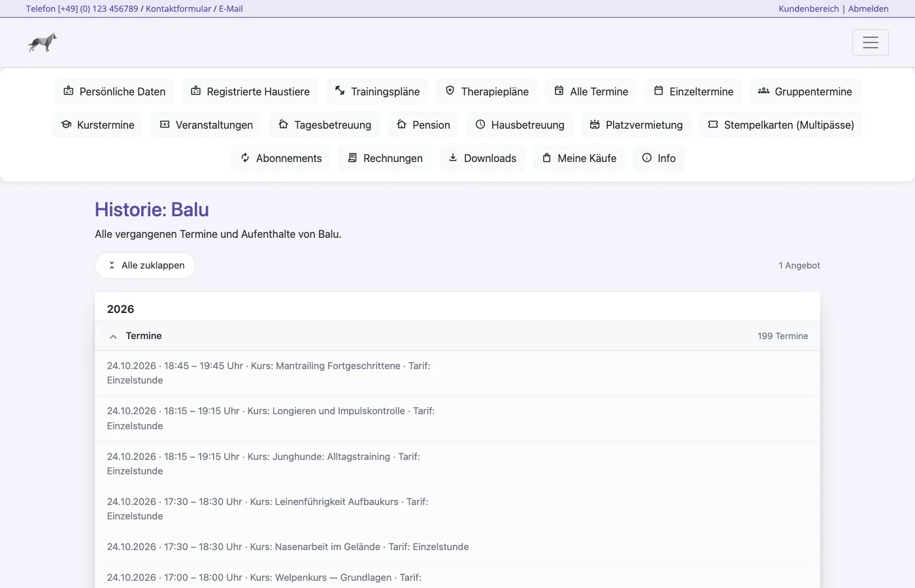915x588 pixels.
Task: Click the E-Mail link in top bar
Action: [231, 8]
